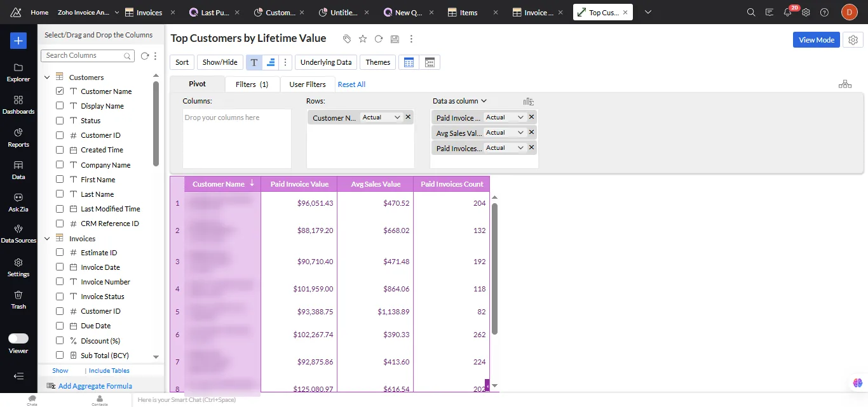Switch to the User Filters tab
Image resolution: width=868 pixels, height=407 pixels.
click(x=308, y=84)
